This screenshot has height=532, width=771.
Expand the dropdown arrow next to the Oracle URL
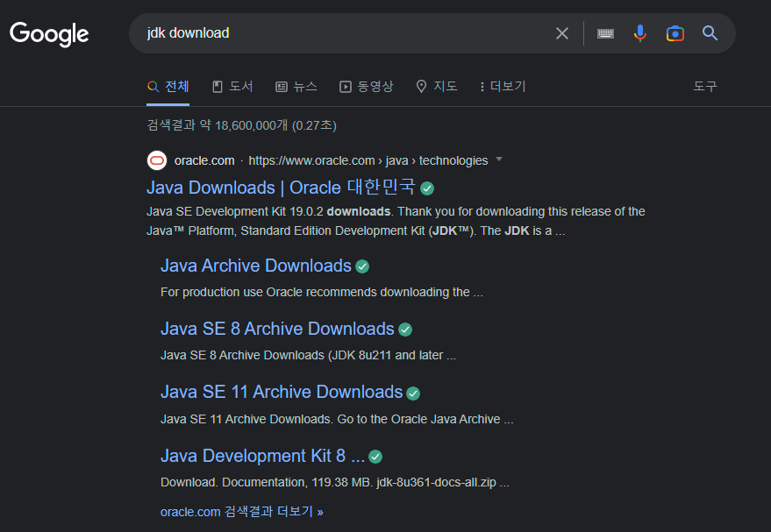pos(499,160)
